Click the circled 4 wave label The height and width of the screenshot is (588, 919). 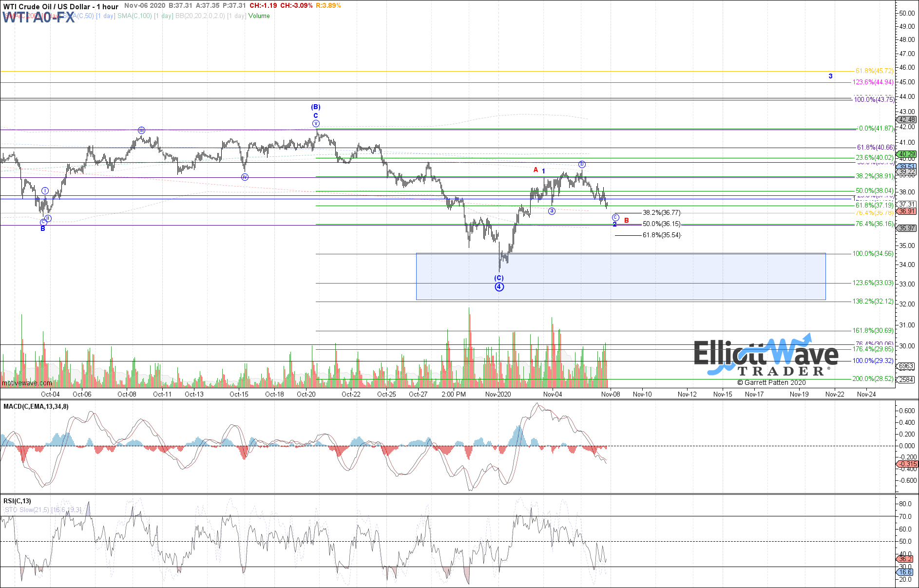(499, 287)
